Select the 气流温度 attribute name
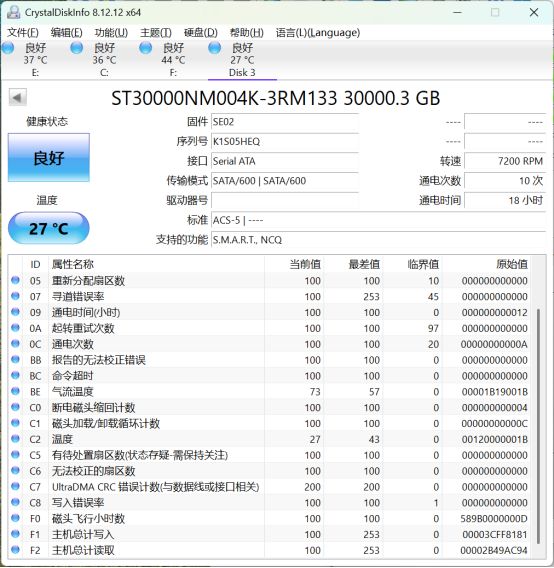The image size is (554, 568). (x=72, y=392)
